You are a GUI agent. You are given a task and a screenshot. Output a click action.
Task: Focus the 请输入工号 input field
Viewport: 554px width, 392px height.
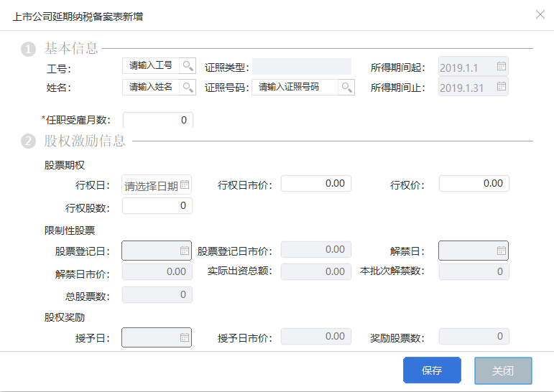tap(151, 66)
